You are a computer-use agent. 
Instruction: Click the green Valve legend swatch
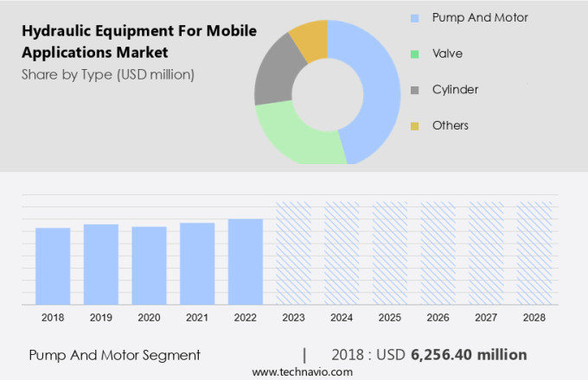tap(415, 54)
